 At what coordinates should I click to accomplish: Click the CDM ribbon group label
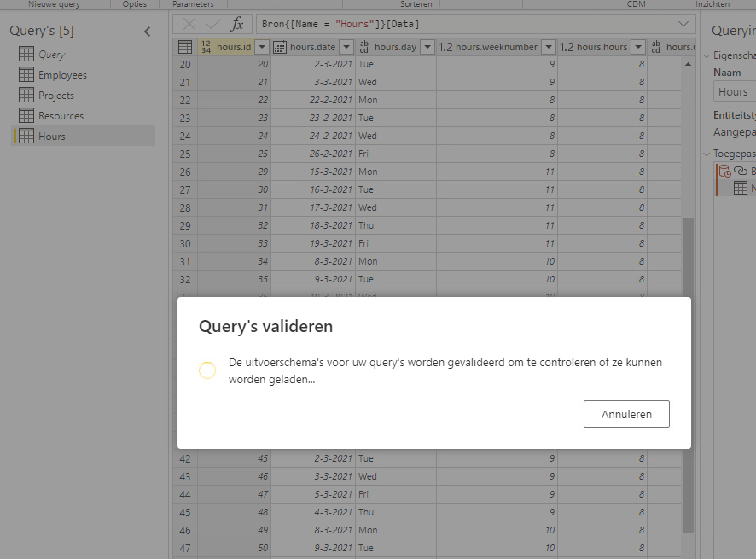[x=636, y=4]
